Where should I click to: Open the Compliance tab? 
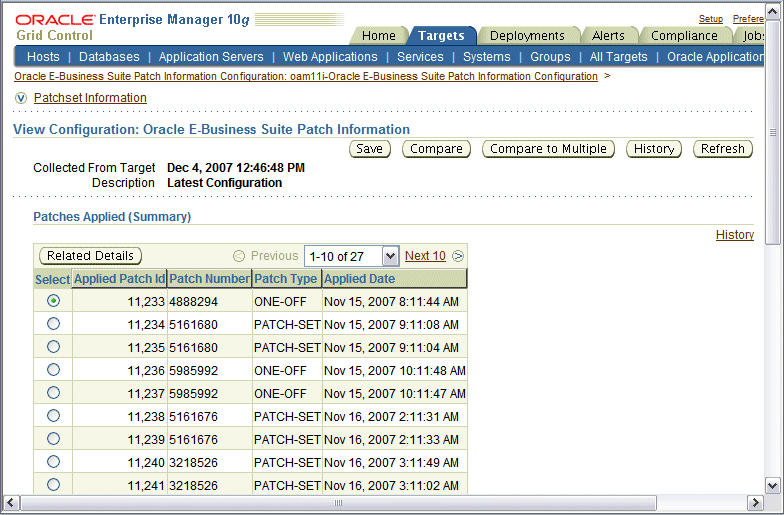point(684,36)
